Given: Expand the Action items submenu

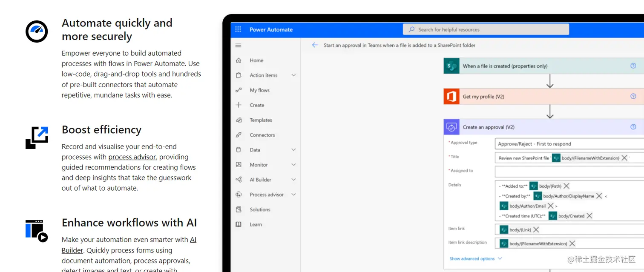Looking at the screenshot, I should [293, 75].
